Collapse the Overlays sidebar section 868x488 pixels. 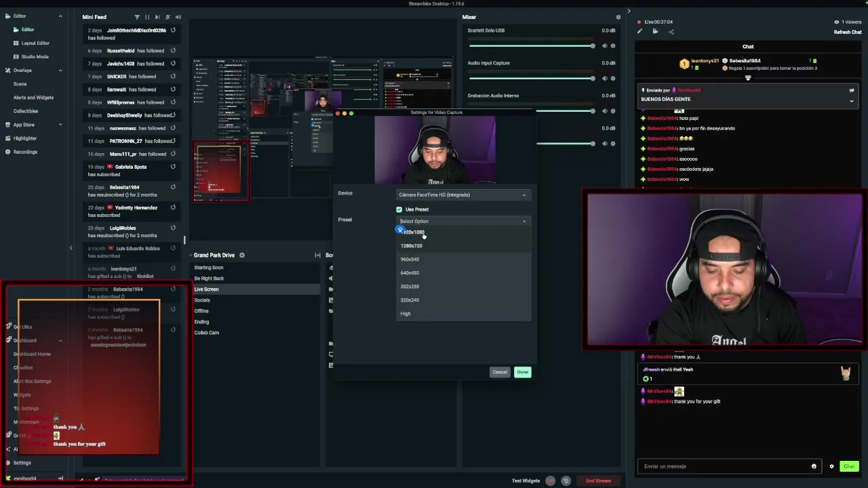pos(60,70)
